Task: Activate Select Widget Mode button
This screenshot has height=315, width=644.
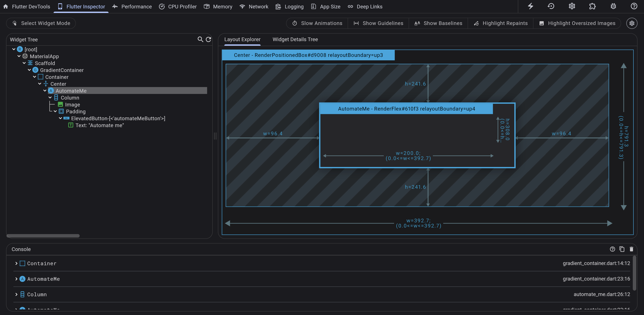Action: coord(41,23)
